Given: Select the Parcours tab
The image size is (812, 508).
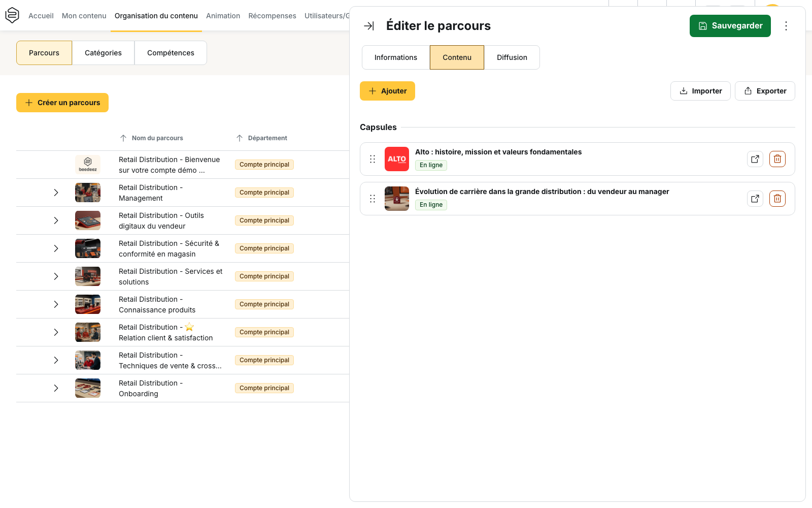Looking at the screenshot, I should click(44, 53).
